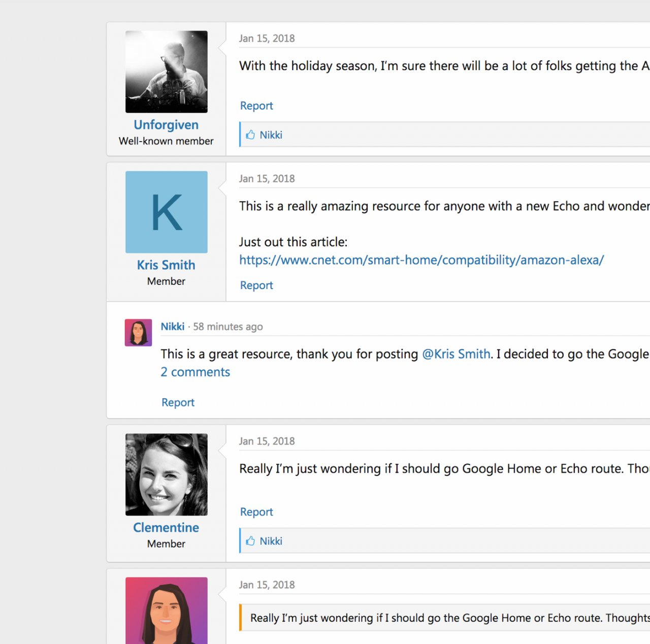Click Nikki's small avatar beside her comment

click(138, 333)
